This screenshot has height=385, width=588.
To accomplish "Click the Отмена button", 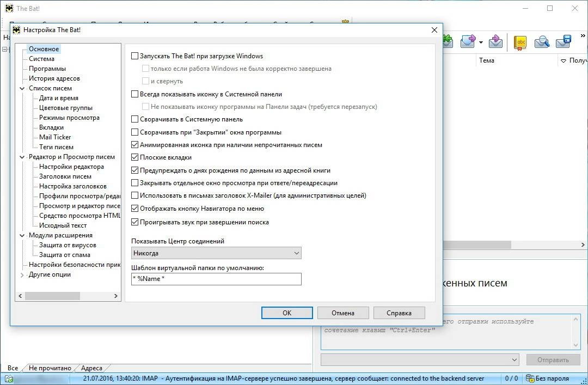I will pyautogui.click(x=343, y=313).
